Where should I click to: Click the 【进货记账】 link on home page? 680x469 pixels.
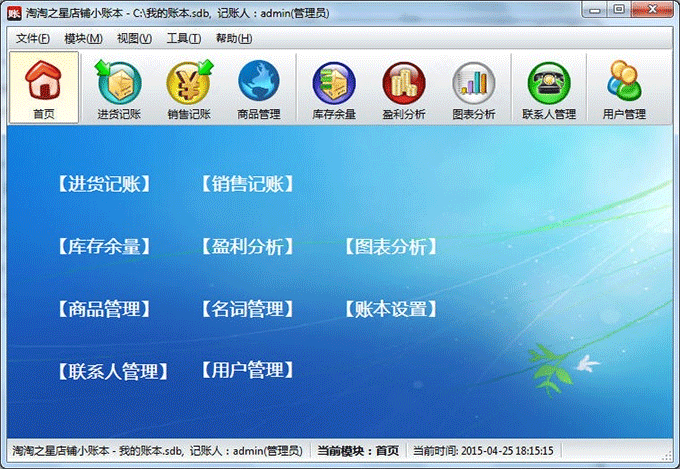pyautogui.click(x=104, y=184)
